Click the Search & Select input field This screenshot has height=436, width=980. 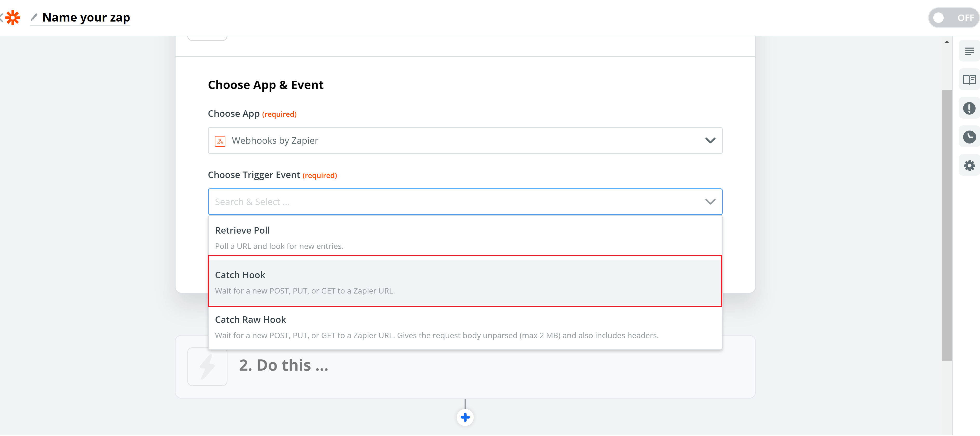(x=465, y=202)
